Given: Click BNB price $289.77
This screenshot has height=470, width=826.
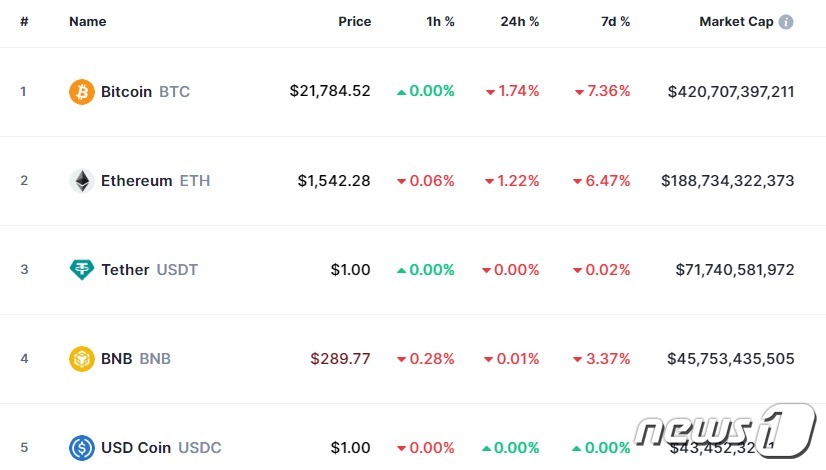Looking at the screenshot, I should pos(340,359).
